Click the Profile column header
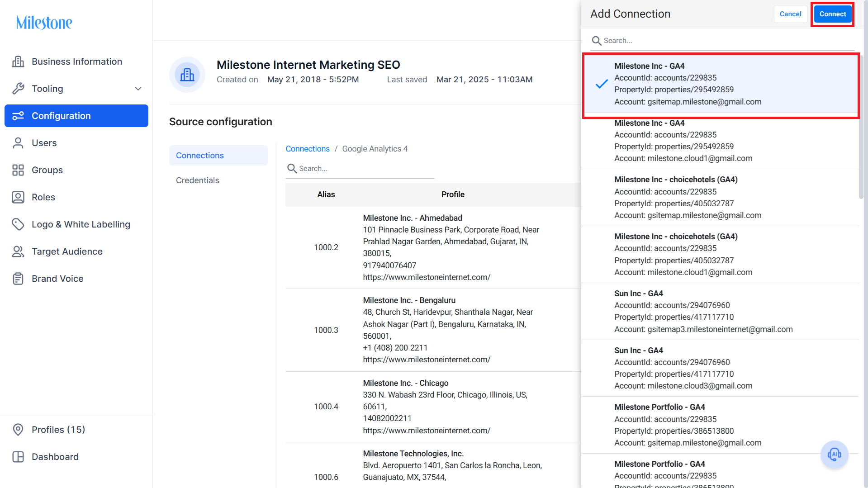Image resolution: width=868 pixels, height=488 pixels. (453, 194)
